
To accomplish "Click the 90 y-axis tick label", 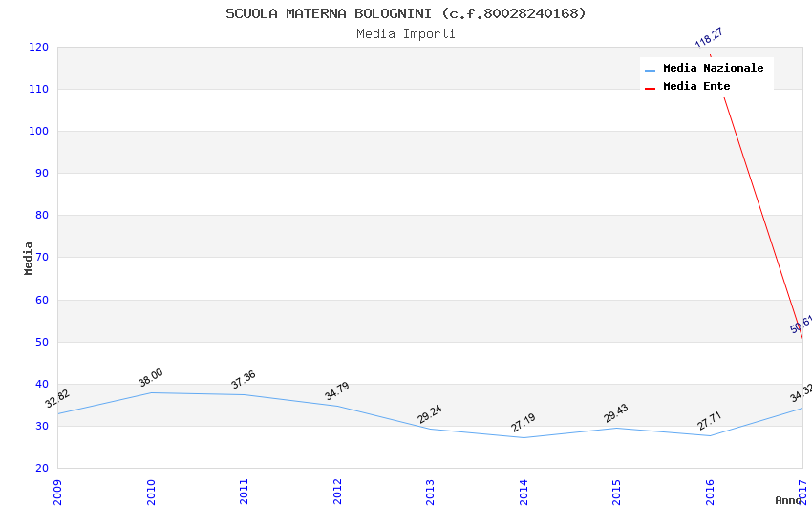I will click(x=42, y=174).
